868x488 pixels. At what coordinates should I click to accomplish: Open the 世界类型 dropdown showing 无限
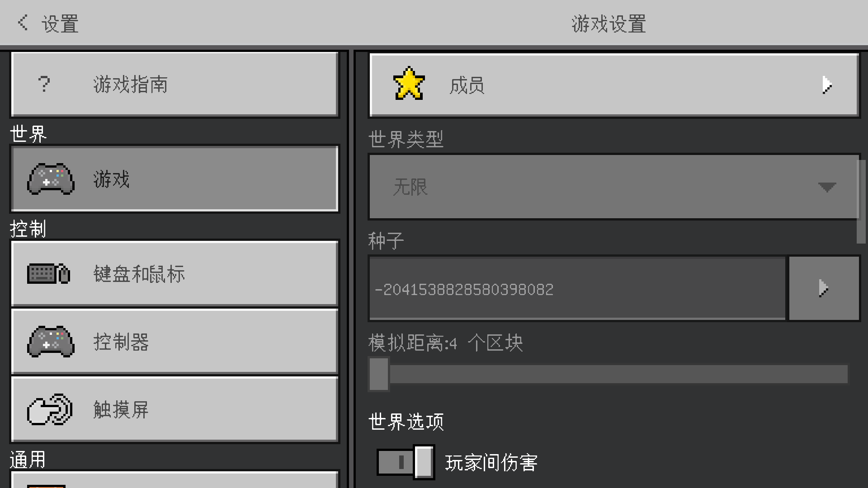(x=614, y=187)
